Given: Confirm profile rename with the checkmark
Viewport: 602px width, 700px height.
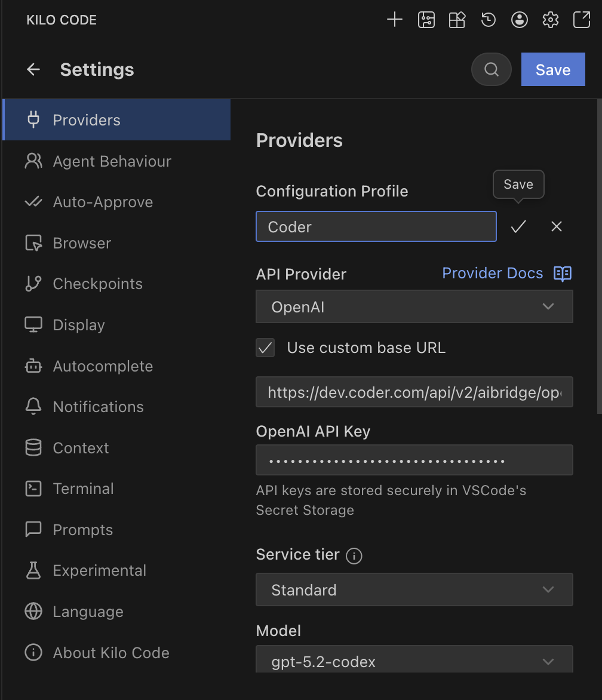Looking at the screenshot, I should click(x=518, y=226).
